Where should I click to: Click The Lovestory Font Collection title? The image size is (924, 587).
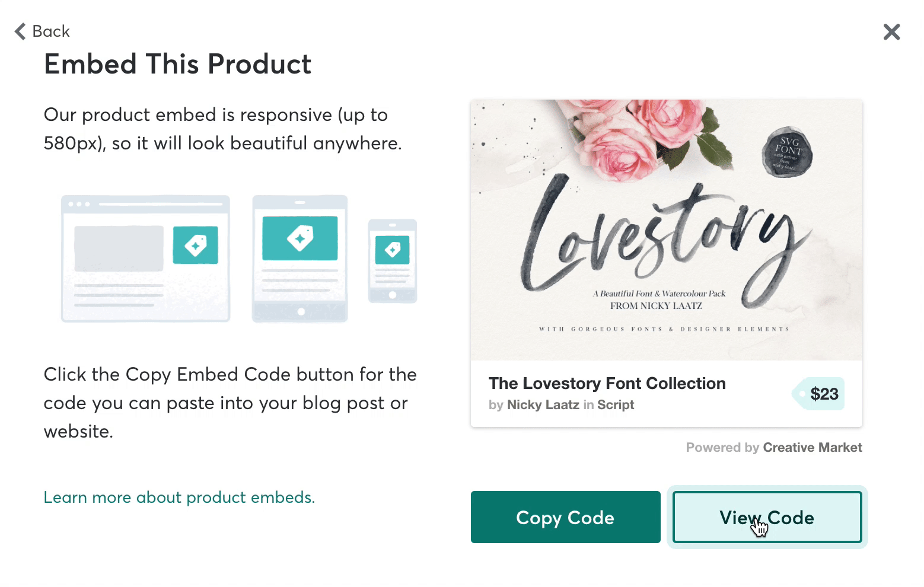point(607,384)
